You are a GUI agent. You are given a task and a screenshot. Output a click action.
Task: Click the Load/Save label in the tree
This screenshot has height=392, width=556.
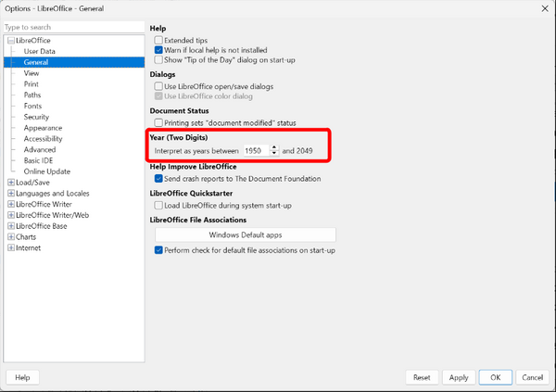pyautogui.click(x=32, y=183)
